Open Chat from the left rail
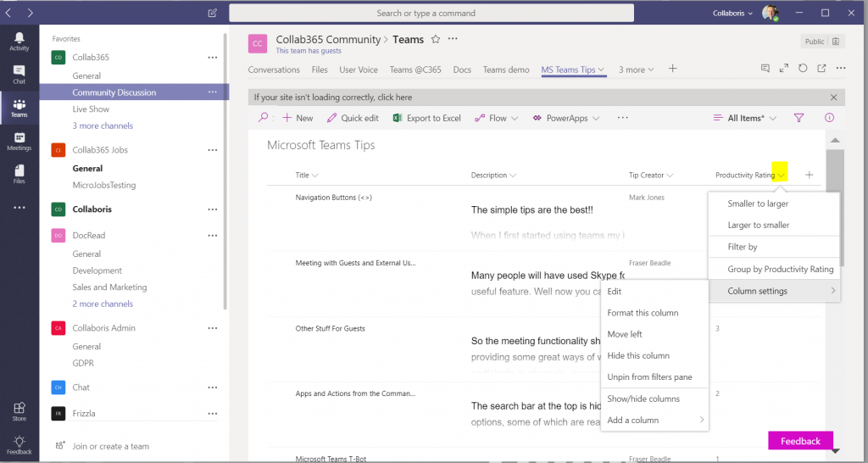The image size is (868, 463). (19, 75)
